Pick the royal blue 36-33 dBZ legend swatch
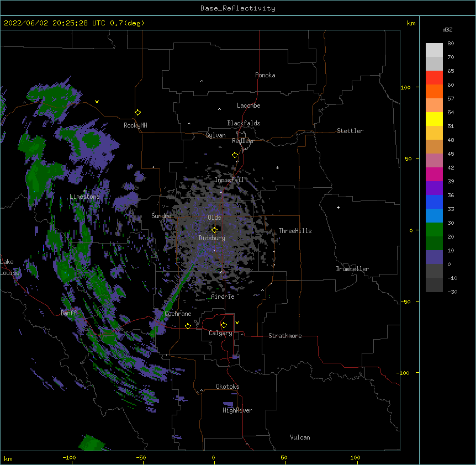 coord(434,202)
